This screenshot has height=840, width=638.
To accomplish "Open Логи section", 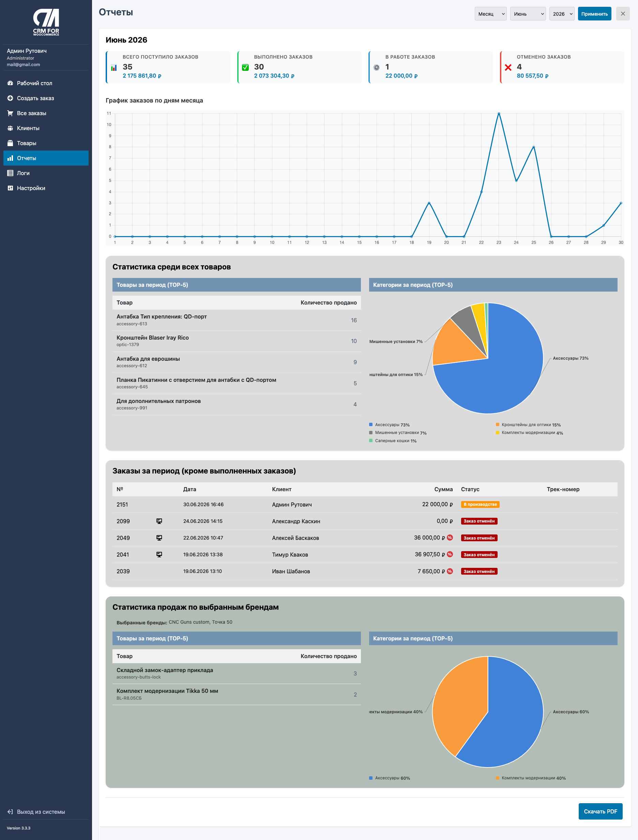I will [46, 173].
